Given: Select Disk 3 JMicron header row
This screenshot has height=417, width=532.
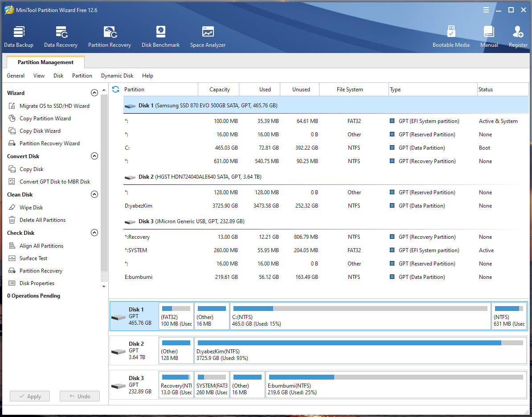Looking at the screenshot, I should pyautogui.click(x=326, y=221).
